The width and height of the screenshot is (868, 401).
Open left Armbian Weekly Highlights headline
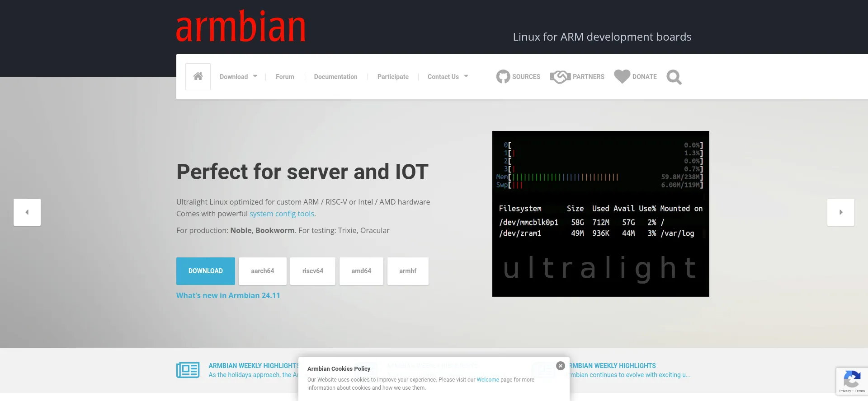(x=254, y=366)
